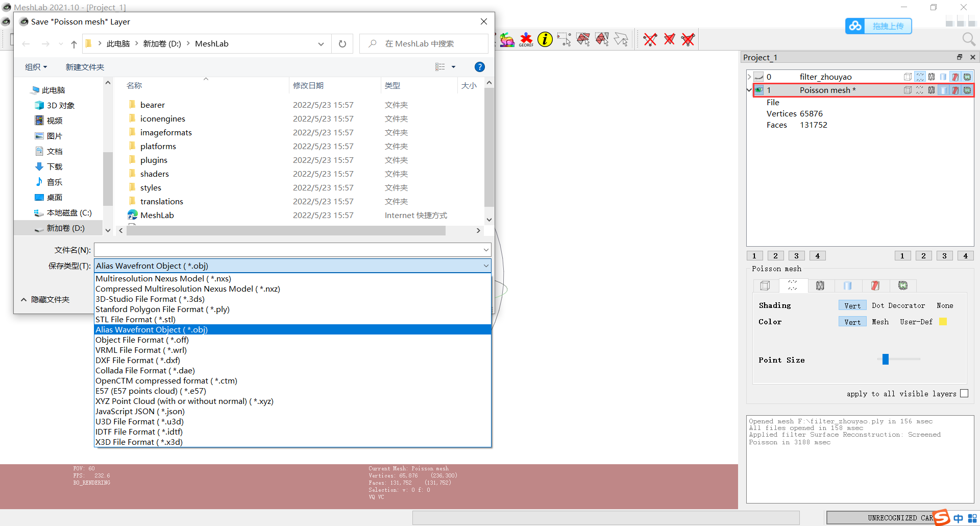Click Delete Selected Faces and Vertices icon
The height and width of the screenshot is (526, 980).
(688, 39)
